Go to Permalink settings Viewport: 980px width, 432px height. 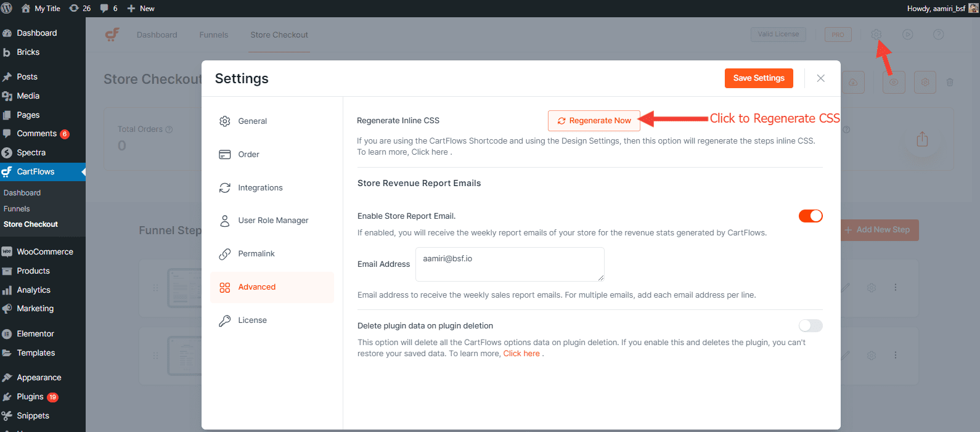(256, 254)
